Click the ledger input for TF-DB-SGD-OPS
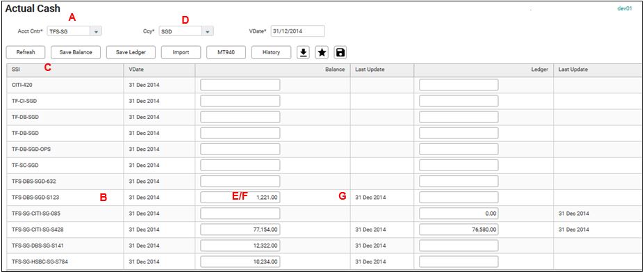 [x=459, y=149]
